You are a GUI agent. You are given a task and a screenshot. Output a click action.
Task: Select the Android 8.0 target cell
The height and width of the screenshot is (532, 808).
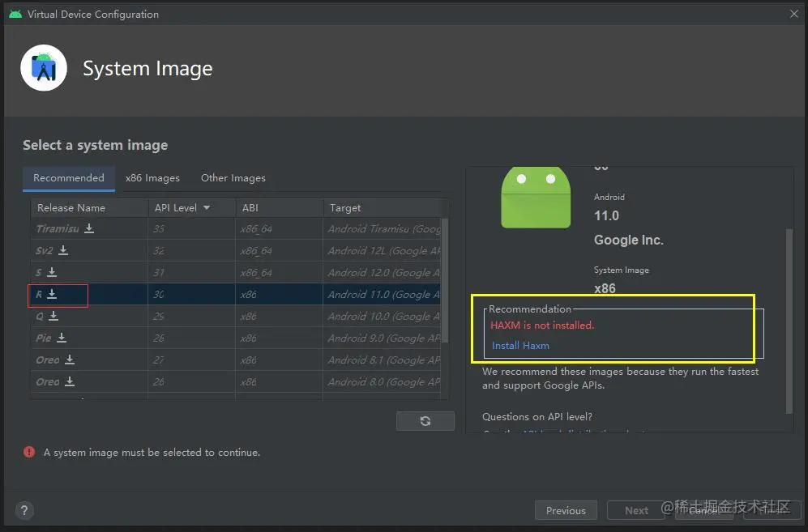383,381
